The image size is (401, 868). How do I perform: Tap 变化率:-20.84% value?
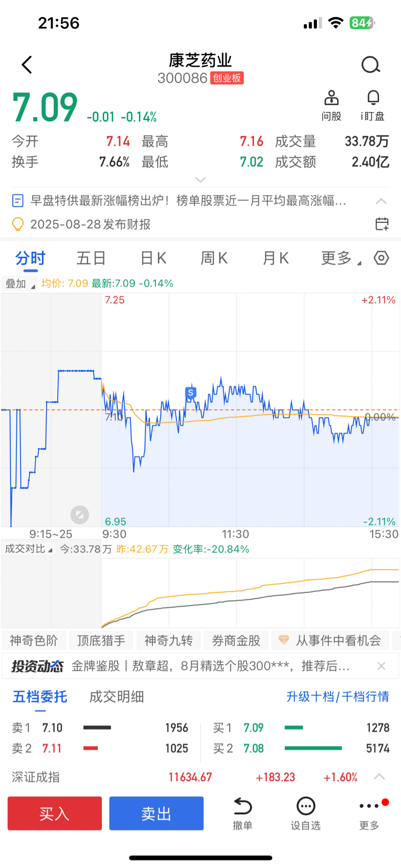[x=211, y=549]
